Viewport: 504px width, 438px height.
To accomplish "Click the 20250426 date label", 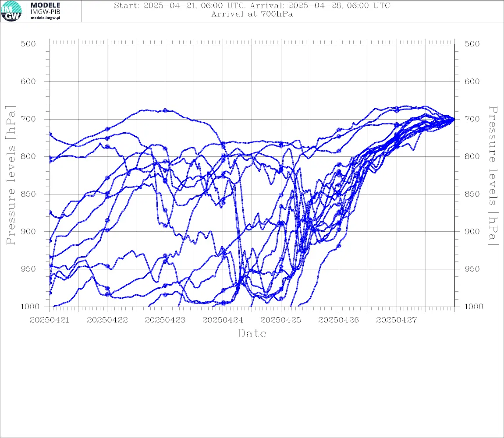I will pyautogui.click(x=339, y=320).
